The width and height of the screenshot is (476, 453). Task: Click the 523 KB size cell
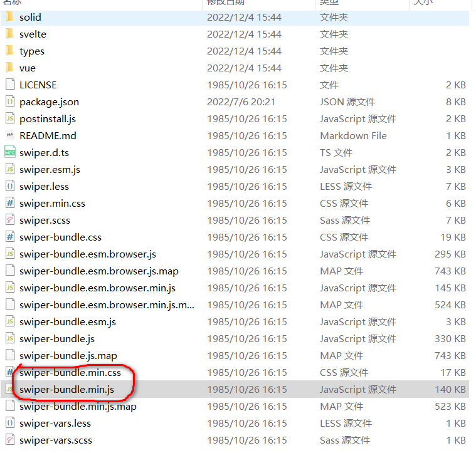click(450, 407)
